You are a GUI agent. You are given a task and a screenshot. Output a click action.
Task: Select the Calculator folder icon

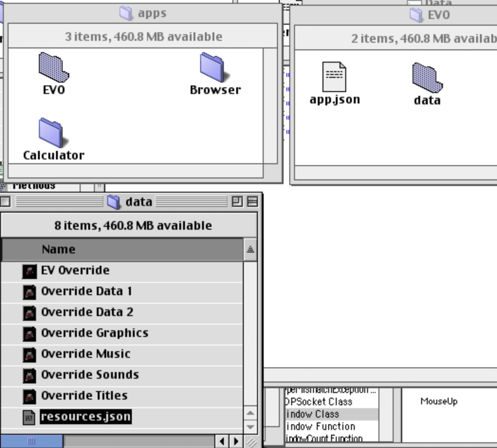coord(53,132)
